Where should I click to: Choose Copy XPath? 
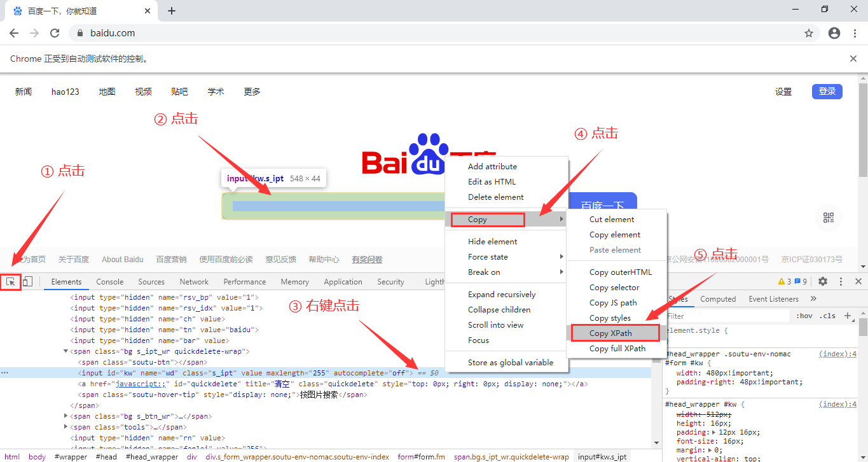(616, 333)
